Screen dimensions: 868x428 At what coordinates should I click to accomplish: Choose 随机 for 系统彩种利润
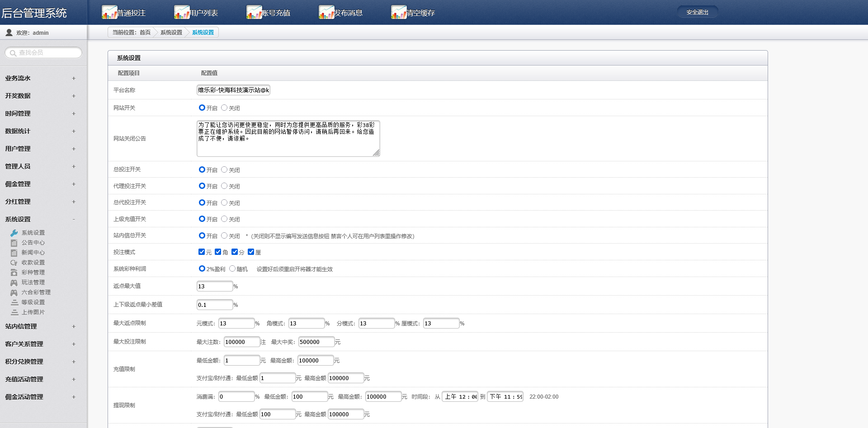click(x=232, y=268)
